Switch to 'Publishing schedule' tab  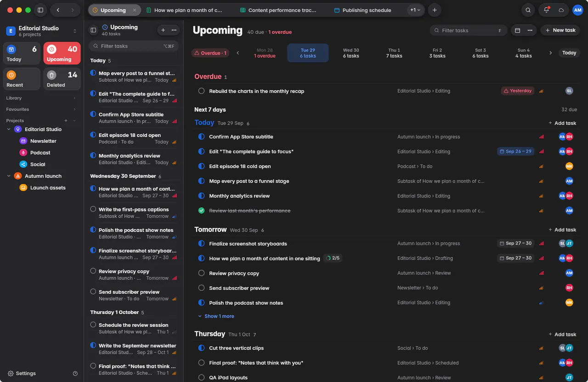[x=363, y=10]
